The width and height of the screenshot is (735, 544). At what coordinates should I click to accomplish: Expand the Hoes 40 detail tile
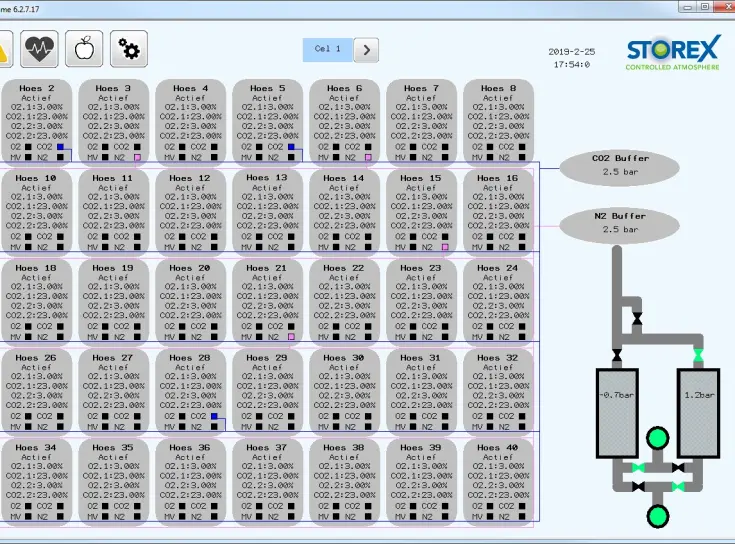[498, 480]
